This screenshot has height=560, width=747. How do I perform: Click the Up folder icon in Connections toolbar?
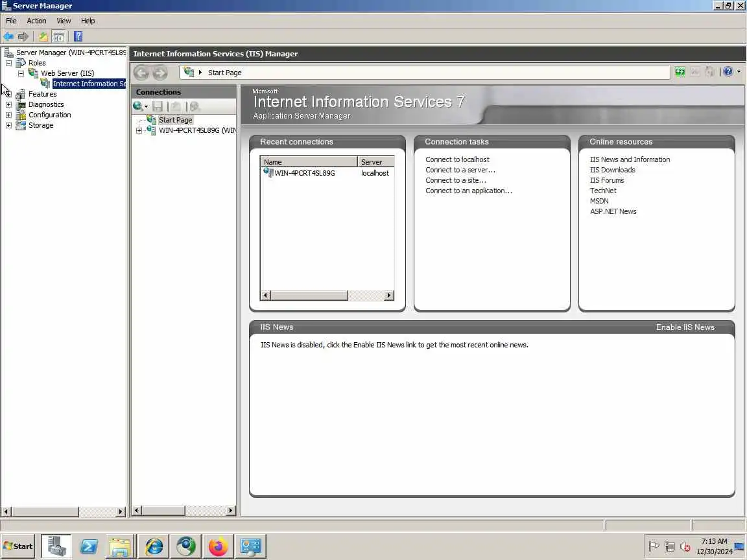point(176,106)
